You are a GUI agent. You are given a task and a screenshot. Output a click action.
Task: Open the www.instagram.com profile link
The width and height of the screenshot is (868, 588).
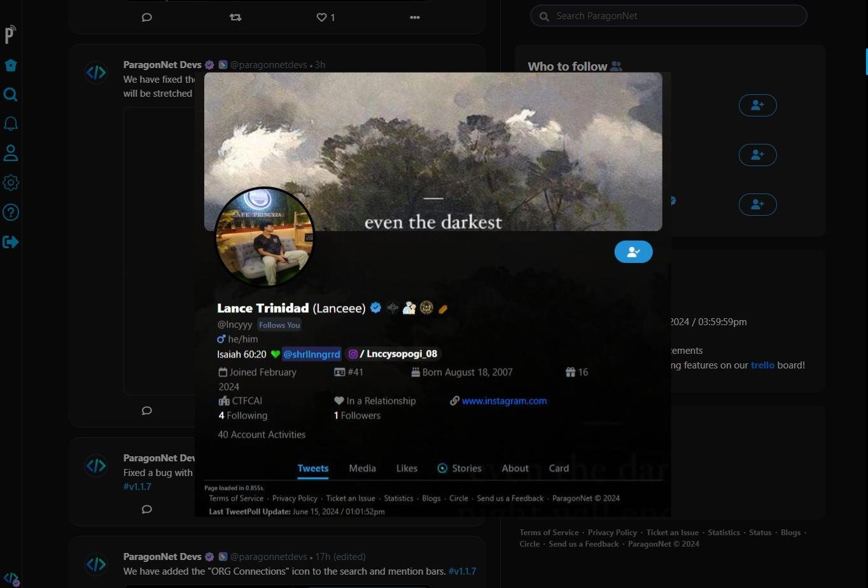pyautogui.click(x=504, y=401)
